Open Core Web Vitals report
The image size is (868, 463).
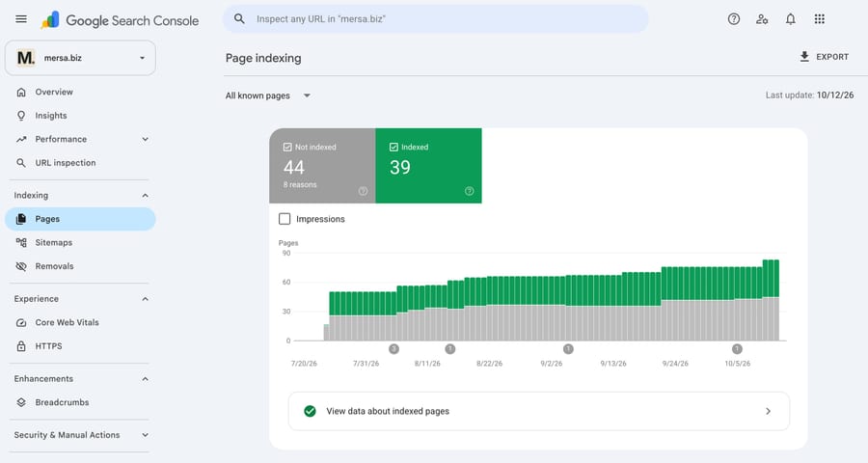[x=80, y=322]
